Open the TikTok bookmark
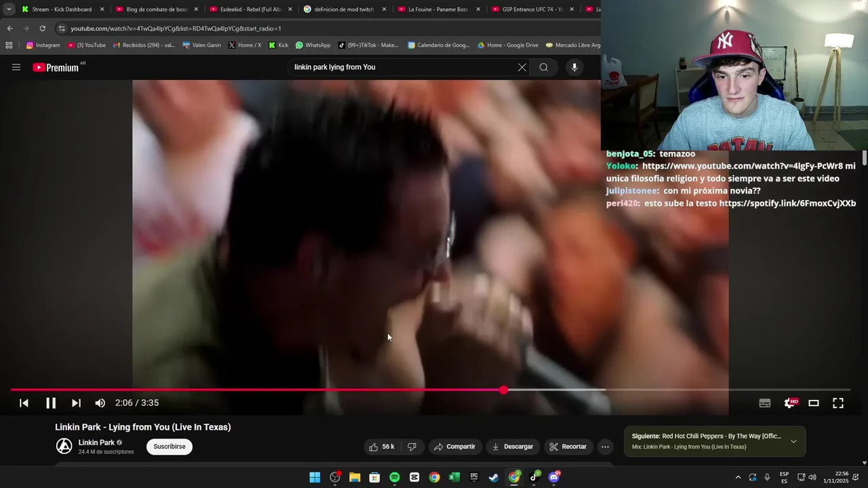Viewport: 868px width, 488px height. (368, 45)
